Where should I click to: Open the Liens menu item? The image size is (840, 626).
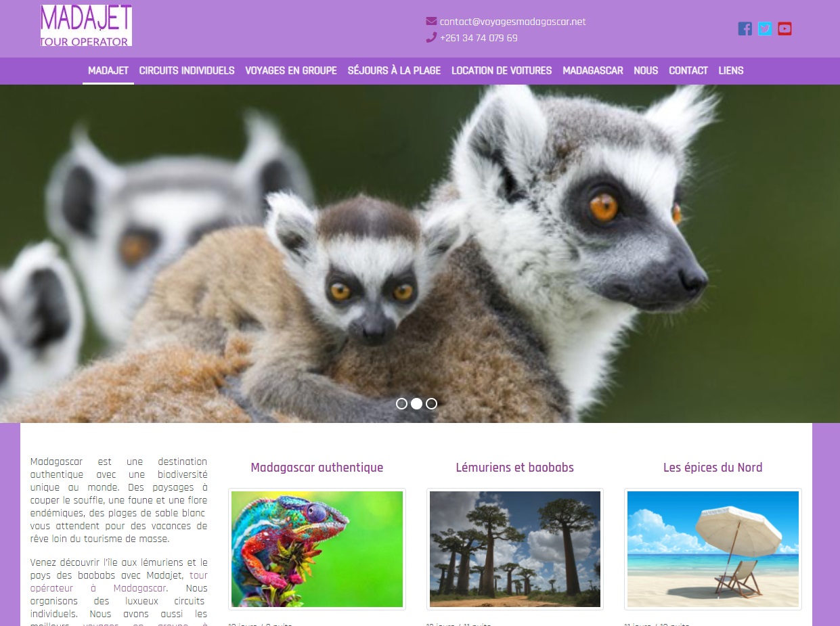tap(731, 70)
